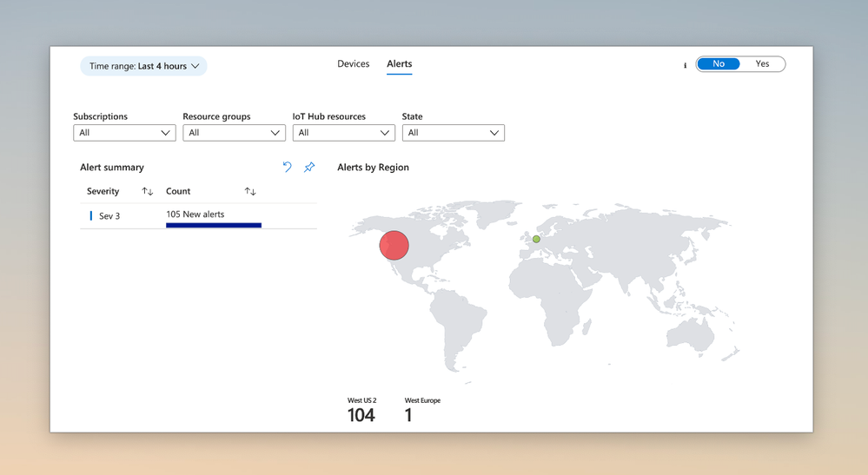This screenshot has width=868, height=475.
Task: Sort by Count using arrows icon
Action: click(250, 191)
